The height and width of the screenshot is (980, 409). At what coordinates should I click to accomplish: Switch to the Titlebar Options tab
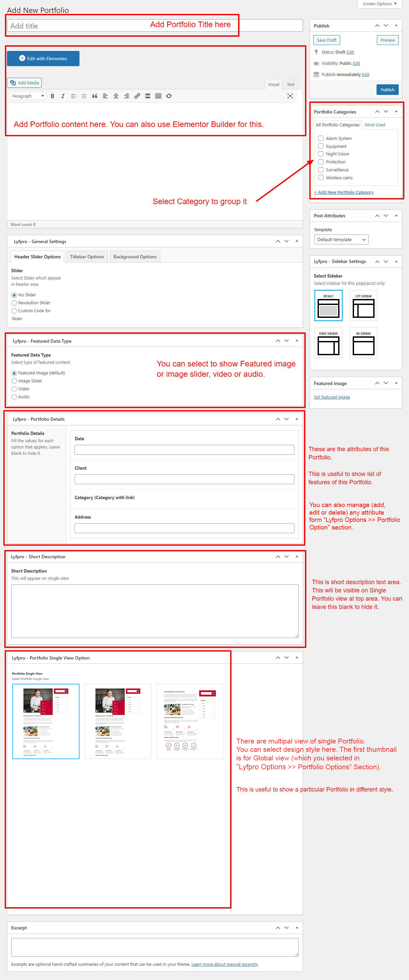pyautogui.click(x=87, y=257)
